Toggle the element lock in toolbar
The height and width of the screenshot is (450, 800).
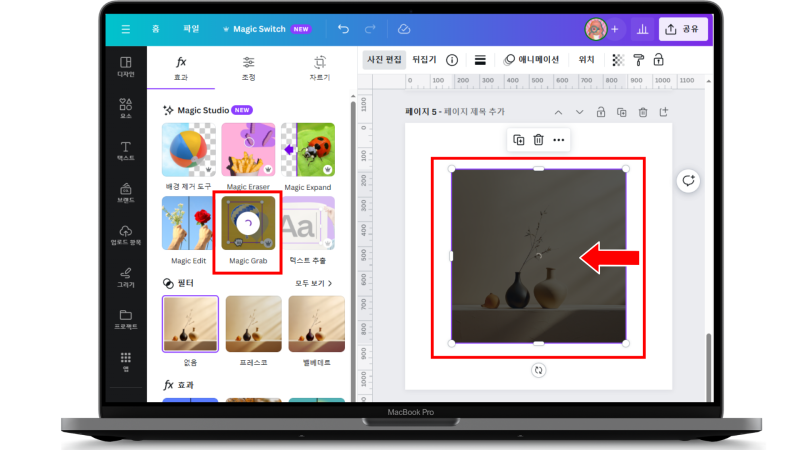[659, 60]
